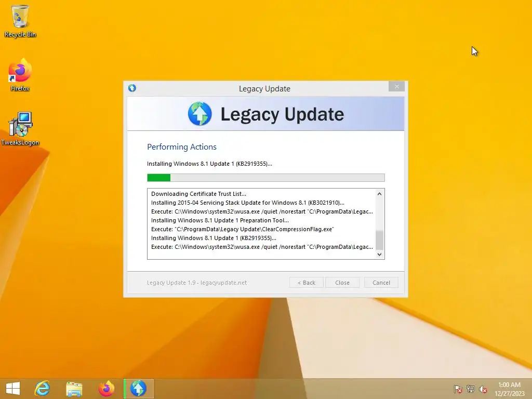The image size is (532, 399).
Task: Open File Explorer from taskbar
Action: click(x=74, y=389)
